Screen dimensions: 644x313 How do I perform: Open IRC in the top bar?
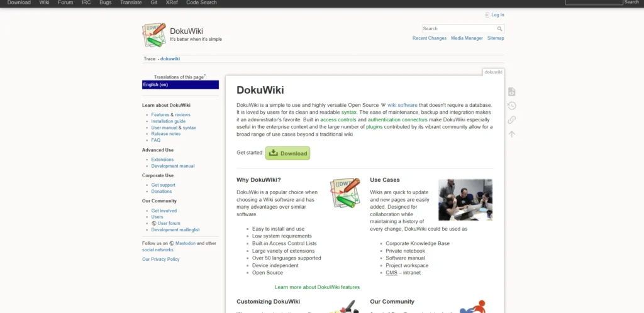[86, 3]
